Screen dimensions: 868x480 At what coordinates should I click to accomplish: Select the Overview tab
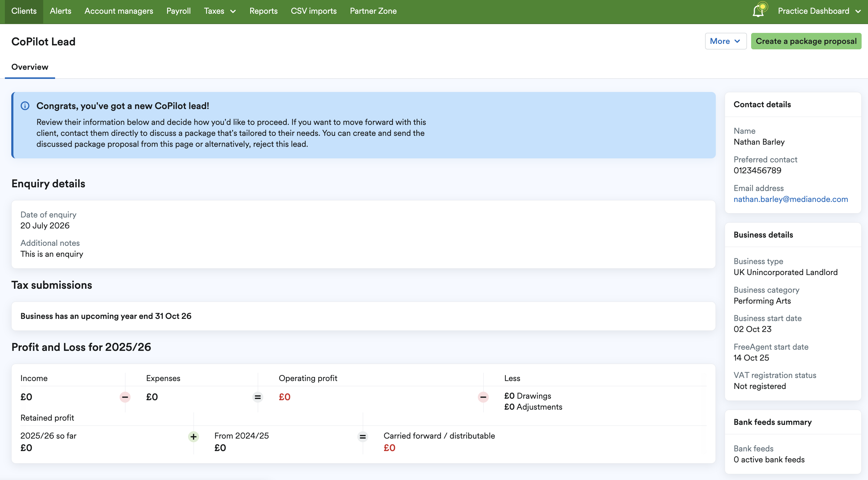point(30,67)
